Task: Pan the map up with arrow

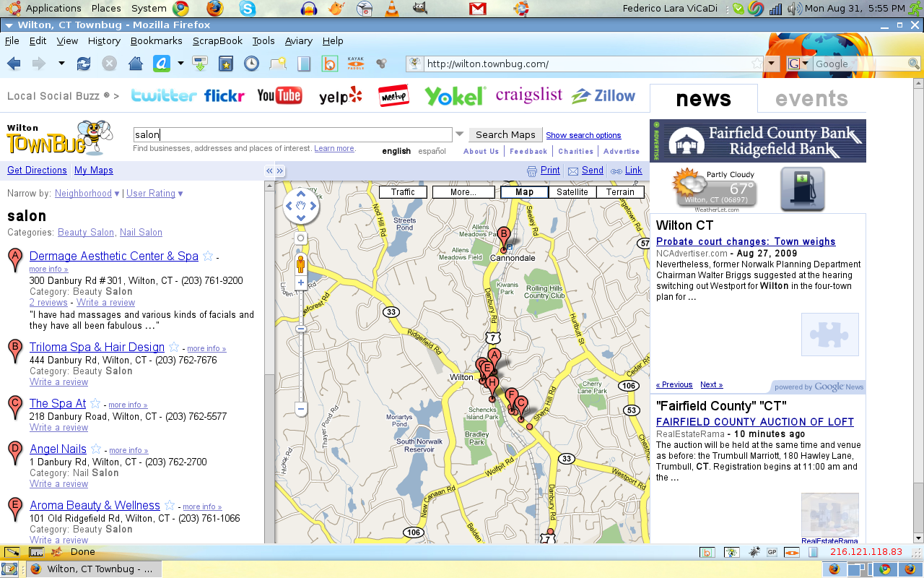Action: pos(301,194)
